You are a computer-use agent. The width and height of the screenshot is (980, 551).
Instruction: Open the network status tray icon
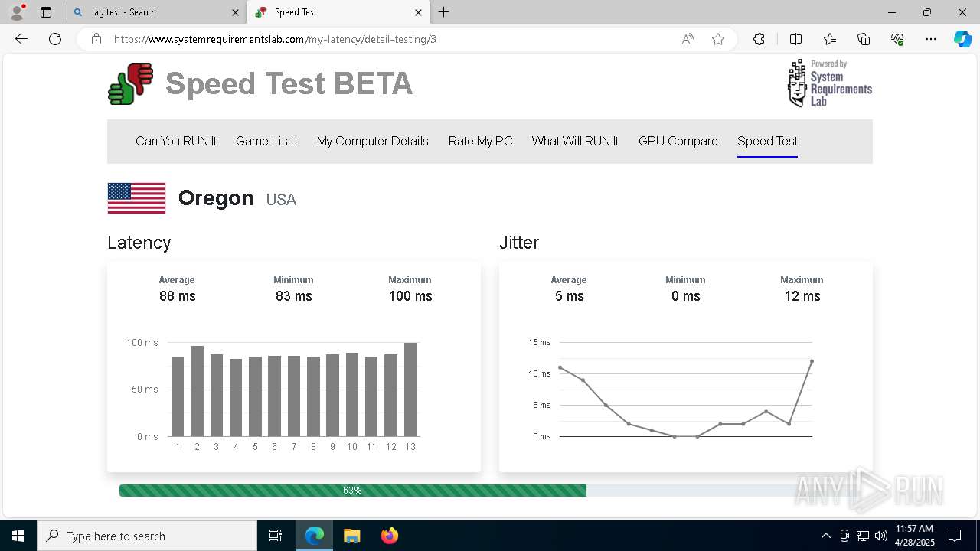pos(863,536)
